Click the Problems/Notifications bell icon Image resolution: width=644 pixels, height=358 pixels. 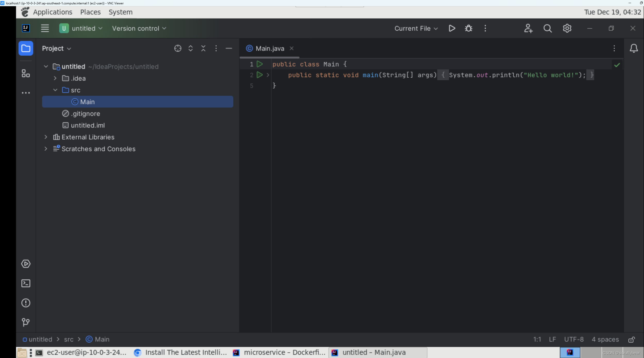(634, 48)
